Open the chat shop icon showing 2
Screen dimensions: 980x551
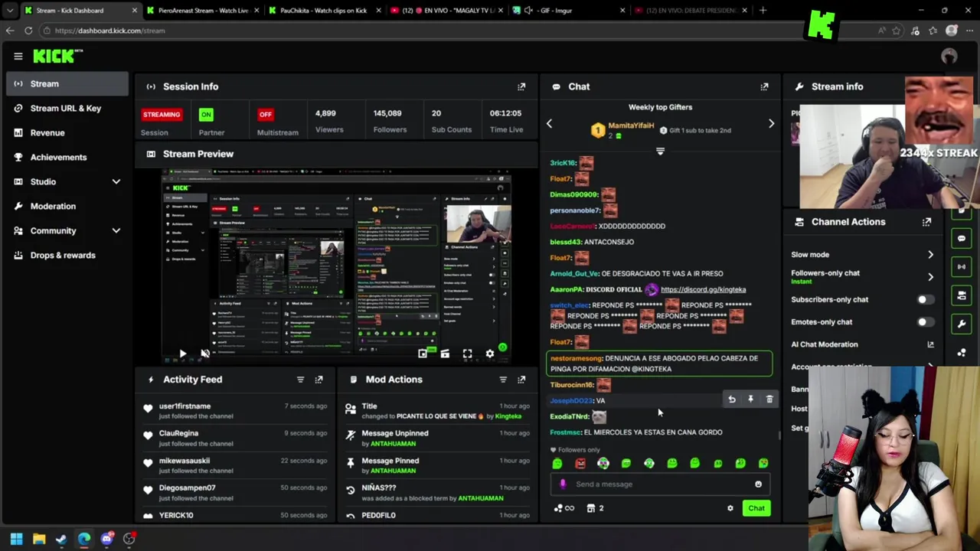tap(595, 508)
